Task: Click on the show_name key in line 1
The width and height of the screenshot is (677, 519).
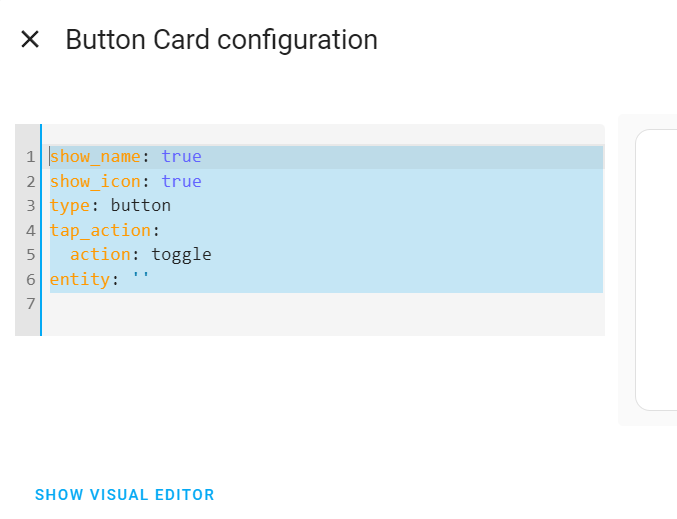Action: (95, 156)
